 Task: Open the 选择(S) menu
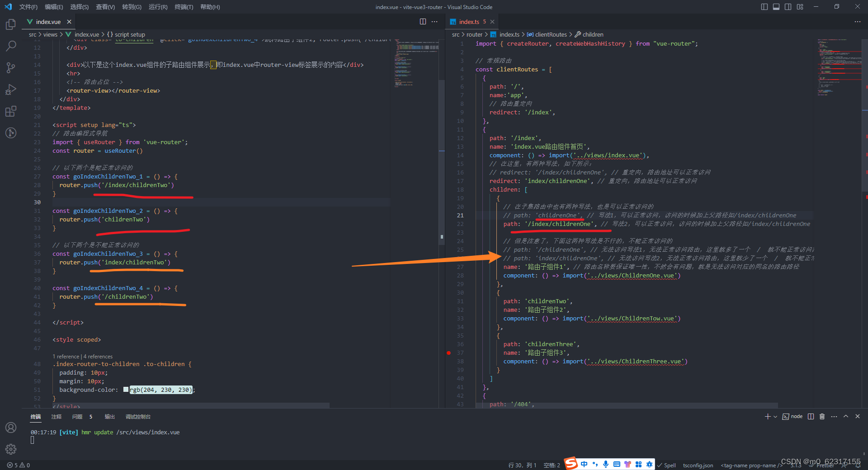pyautogui.click(x=80, y=7)
